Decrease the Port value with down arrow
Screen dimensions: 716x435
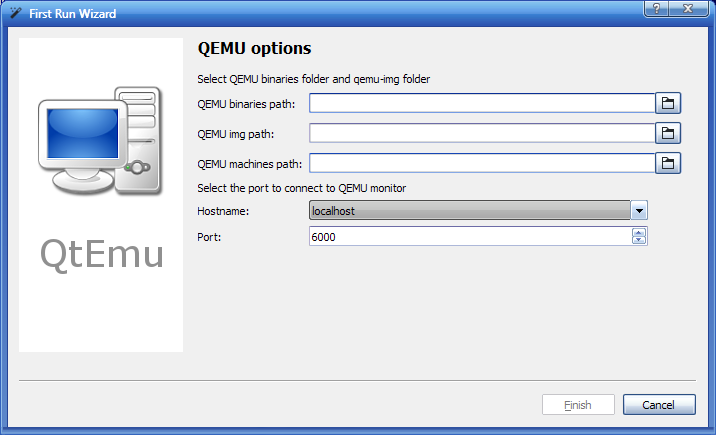click(x=639, y=240)
